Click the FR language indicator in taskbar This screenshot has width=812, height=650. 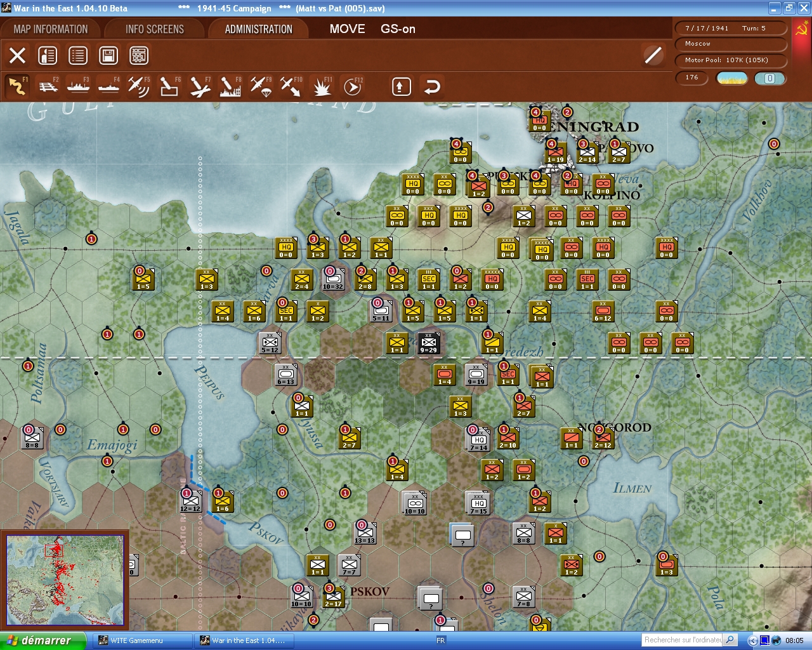(440, 640)
